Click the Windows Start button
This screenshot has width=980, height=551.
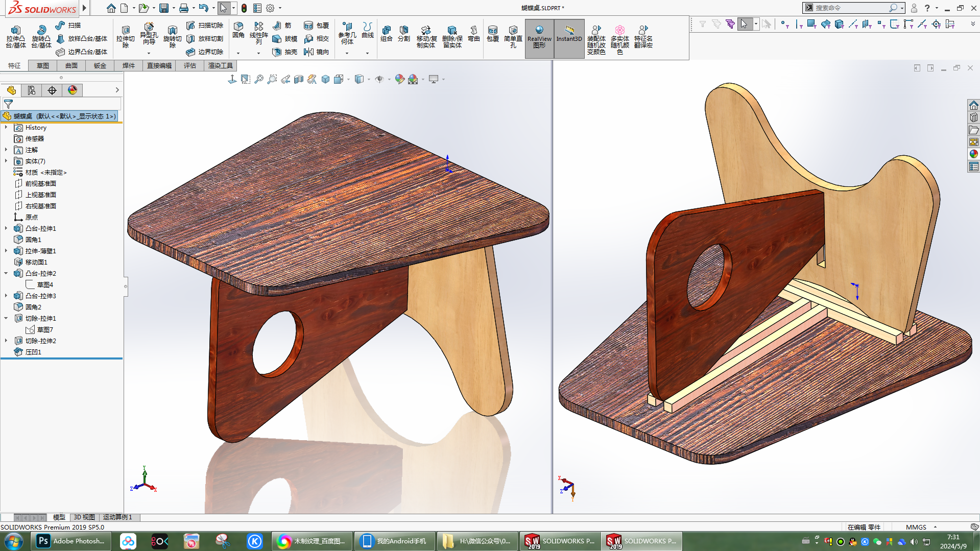tap(13, 541)
